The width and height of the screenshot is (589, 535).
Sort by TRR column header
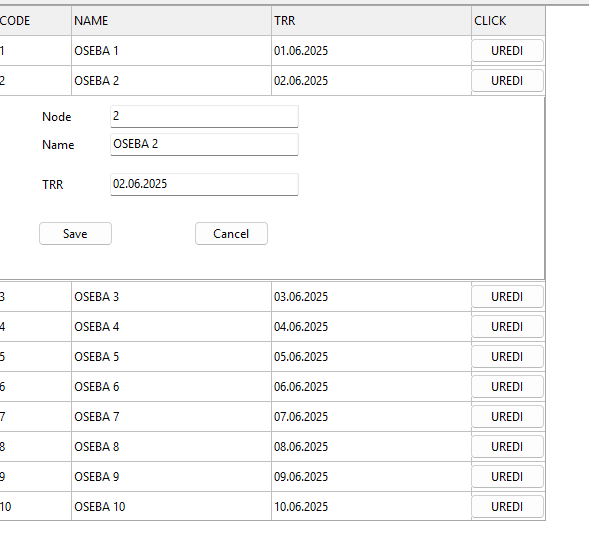coord(371,21)
